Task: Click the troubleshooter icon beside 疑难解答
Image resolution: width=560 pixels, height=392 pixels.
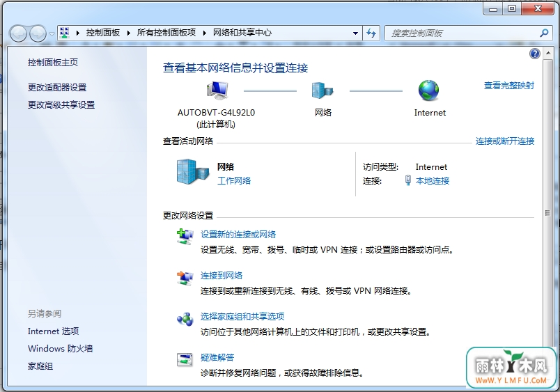Action: tap(185, 359)
